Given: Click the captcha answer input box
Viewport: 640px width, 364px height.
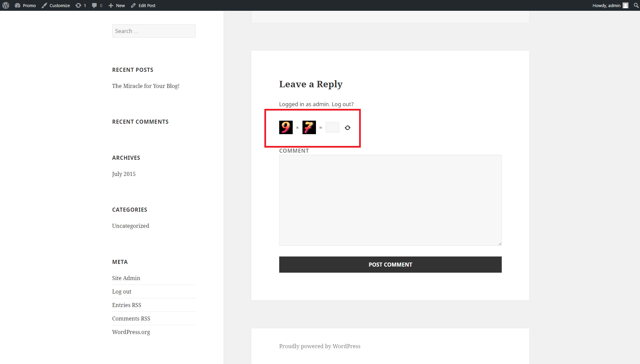Looking at the screenshot, I should point(332,127).
